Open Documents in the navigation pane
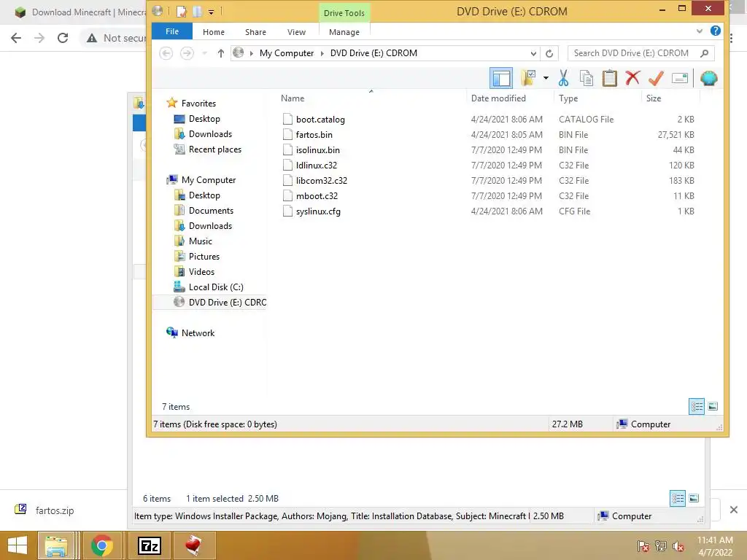 pos(211,211)
